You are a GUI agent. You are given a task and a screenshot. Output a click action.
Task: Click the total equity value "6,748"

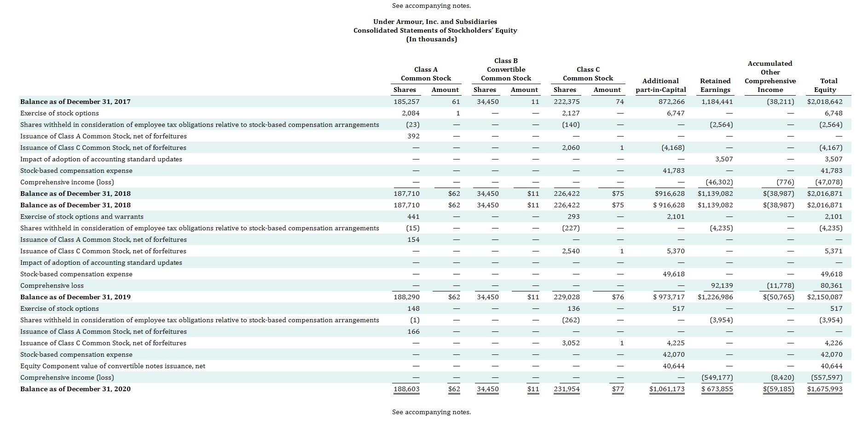point(833,113)
